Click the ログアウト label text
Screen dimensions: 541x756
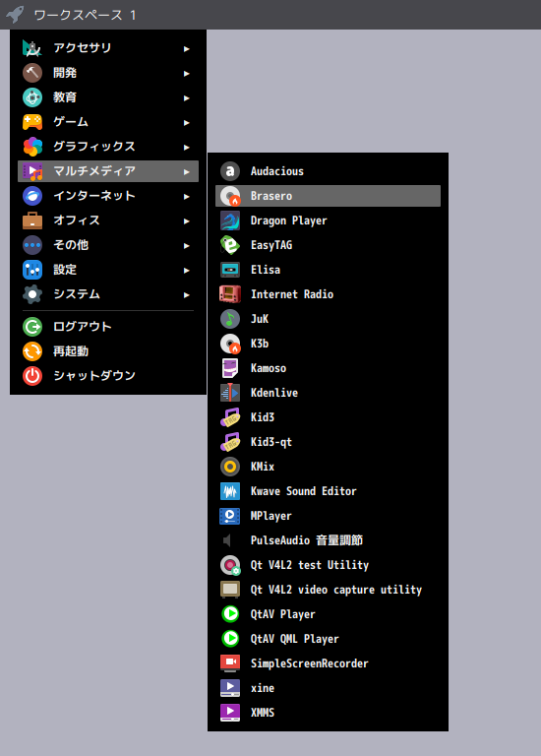click(83, 327)
